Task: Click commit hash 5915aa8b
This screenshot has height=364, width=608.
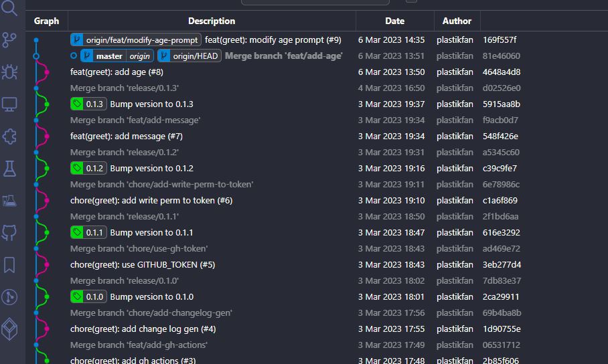Action: tap(502, 104)
